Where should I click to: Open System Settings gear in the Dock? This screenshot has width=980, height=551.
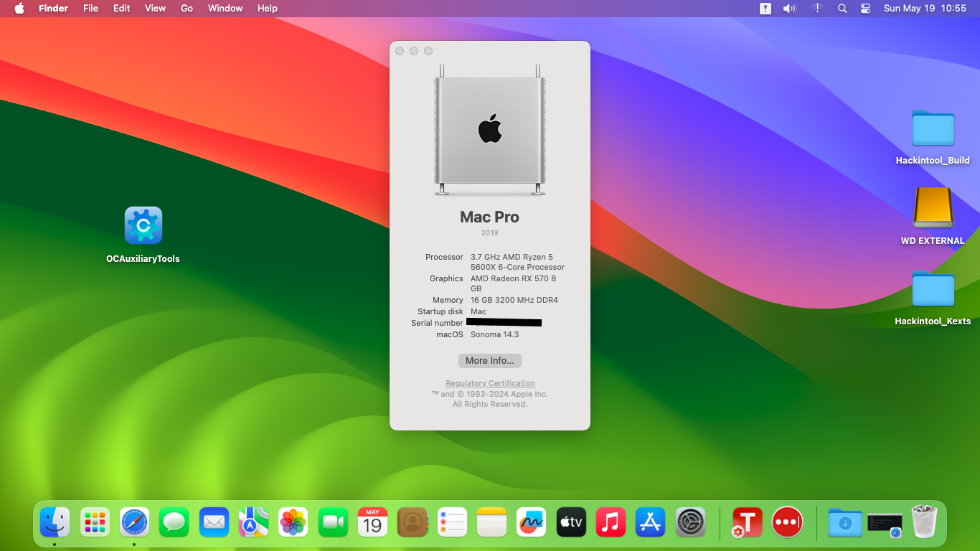click(x=691, y=522)
